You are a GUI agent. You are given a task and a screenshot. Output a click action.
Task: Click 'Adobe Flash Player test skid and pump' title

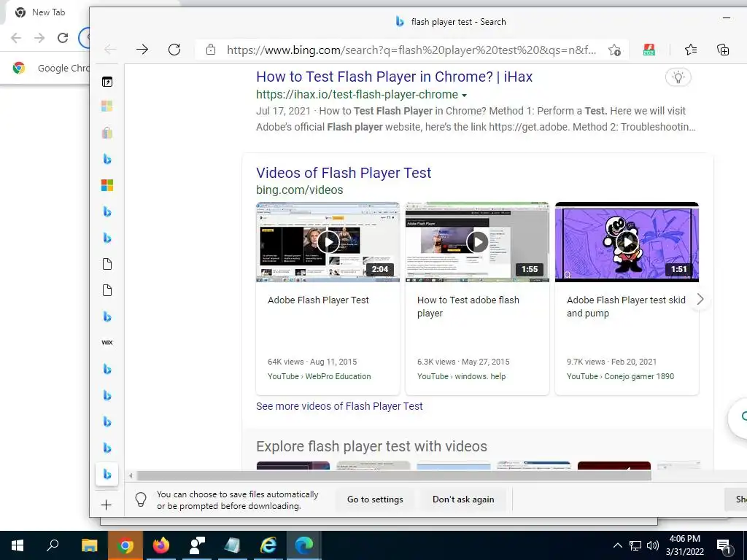[626, 307]
